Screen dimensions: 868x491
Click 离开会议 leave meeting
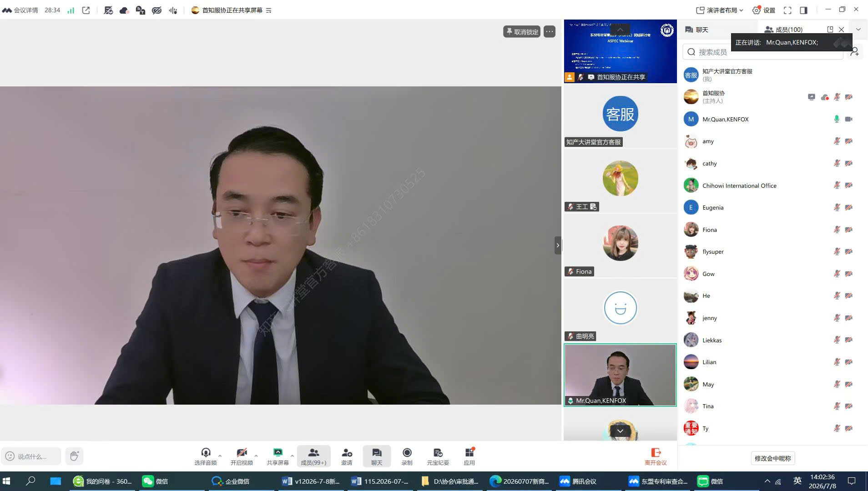coord(656,456)
